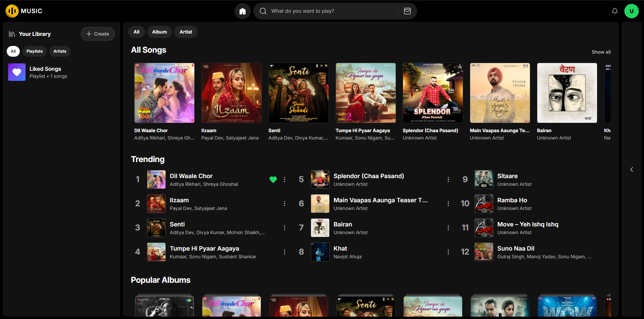Screen dimensions: 644x319
Task: Click the Music app logo icon
Action: 12,11
